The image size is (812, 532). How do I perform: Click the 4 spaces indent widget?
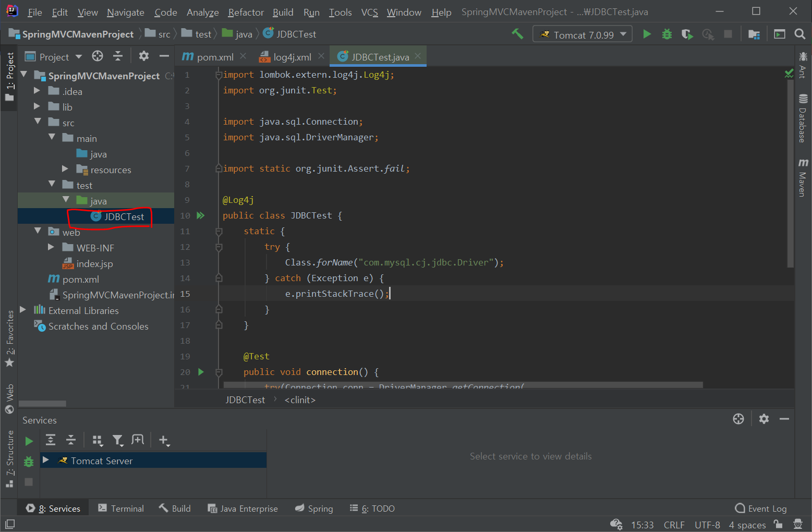pyautogui.click(x=747, y=525)
